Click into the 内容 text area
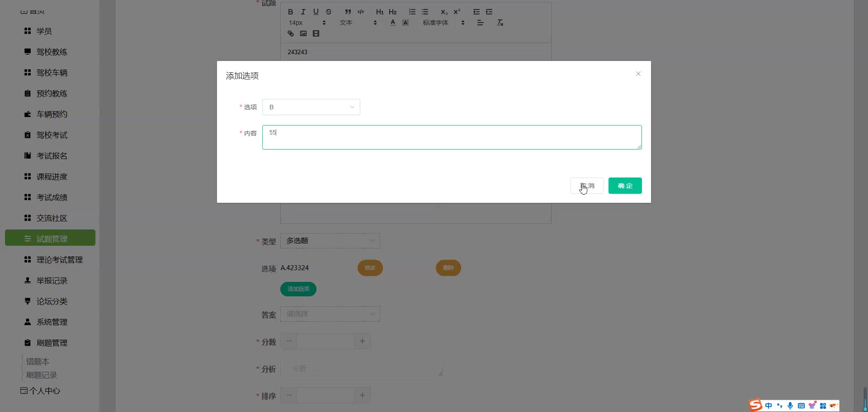This screenshot has height=412, width=868. tap(452, 137)
